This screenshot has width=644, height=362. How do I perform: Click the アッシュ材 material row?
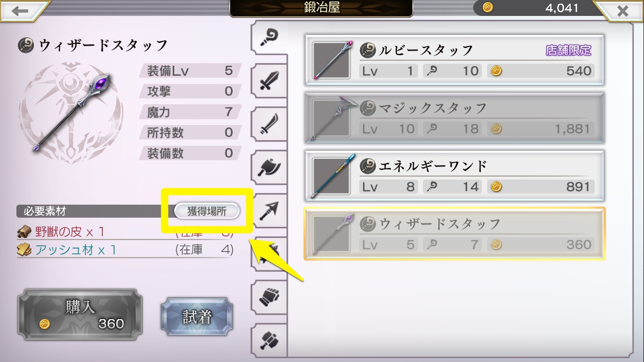pos(126,250)
